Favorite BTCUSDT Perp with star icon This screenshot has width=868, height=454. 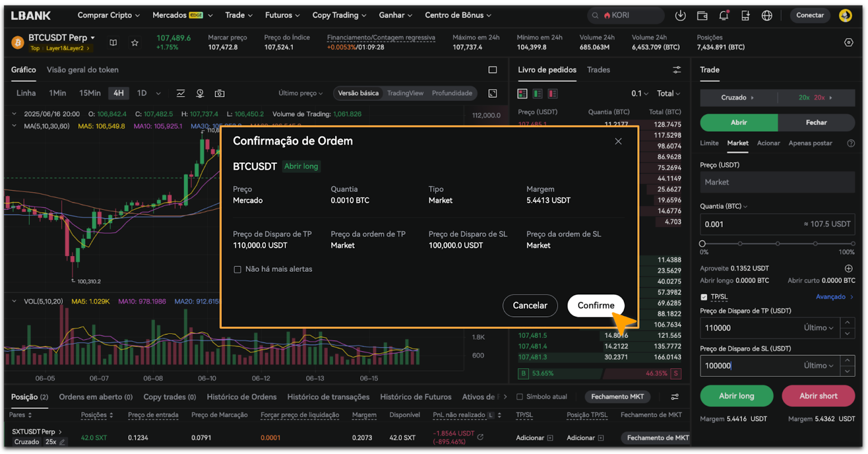[135, 43]
